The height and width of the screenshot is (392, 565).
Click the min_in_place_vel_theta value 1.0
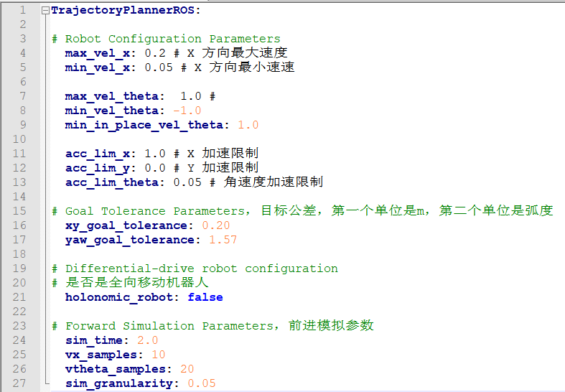248,125
